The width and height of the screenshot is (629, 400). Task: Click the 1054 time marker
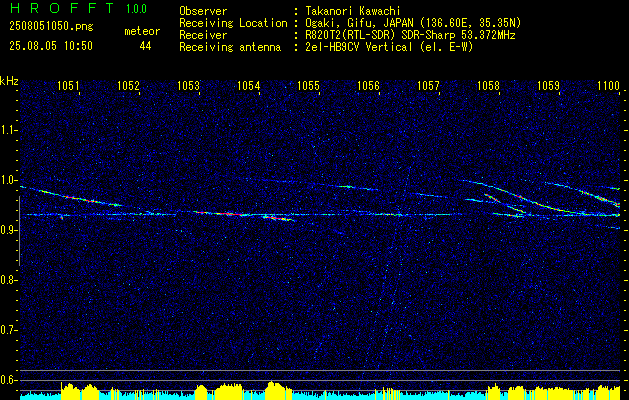pyautogui.click(x=248, y=85)
